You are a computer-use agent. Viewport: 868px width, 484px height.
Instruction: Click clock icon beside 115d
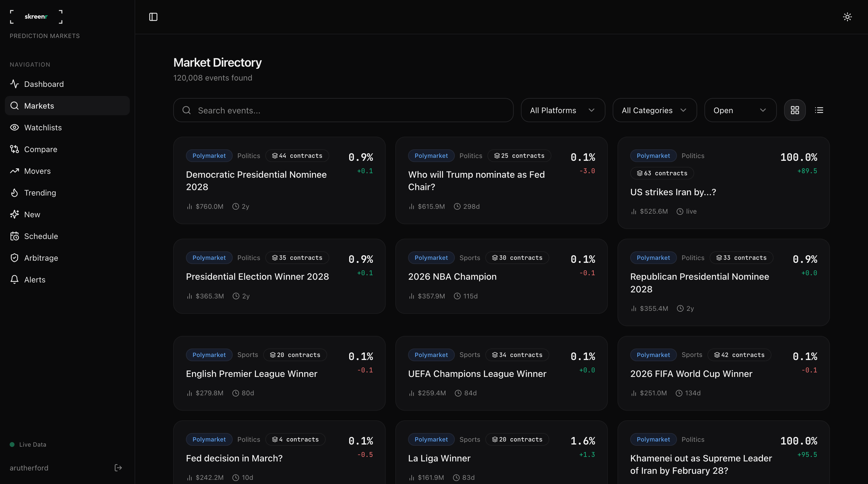457,296
